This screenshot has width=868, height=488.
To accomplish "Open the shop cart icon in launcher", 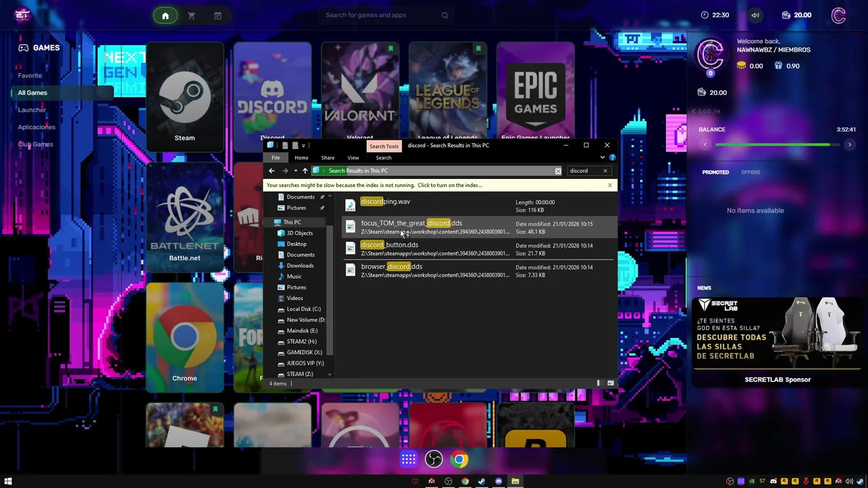I will pyautogui.click(x=191, y=16).
